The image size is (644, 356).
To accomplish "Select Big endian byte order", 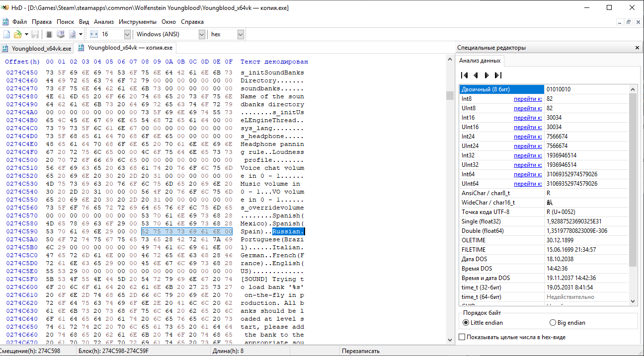I will coord(567,323).
